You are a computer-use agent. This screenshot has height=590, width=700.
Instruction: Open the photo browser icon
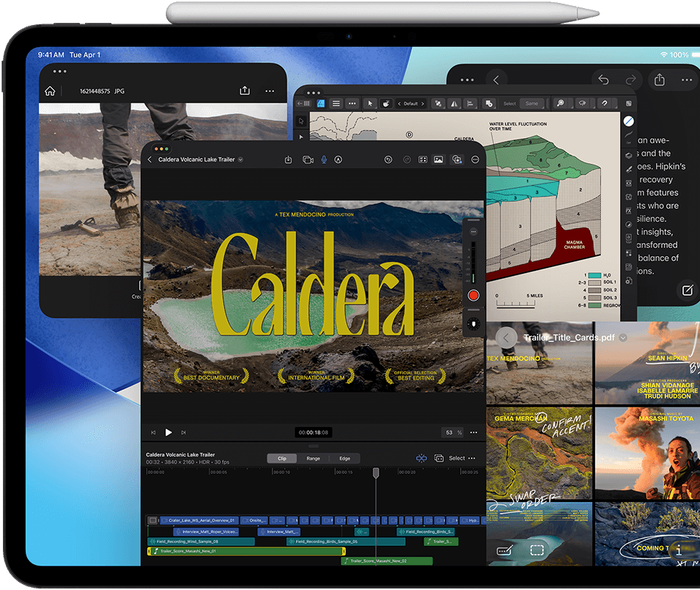coord(438,159)
